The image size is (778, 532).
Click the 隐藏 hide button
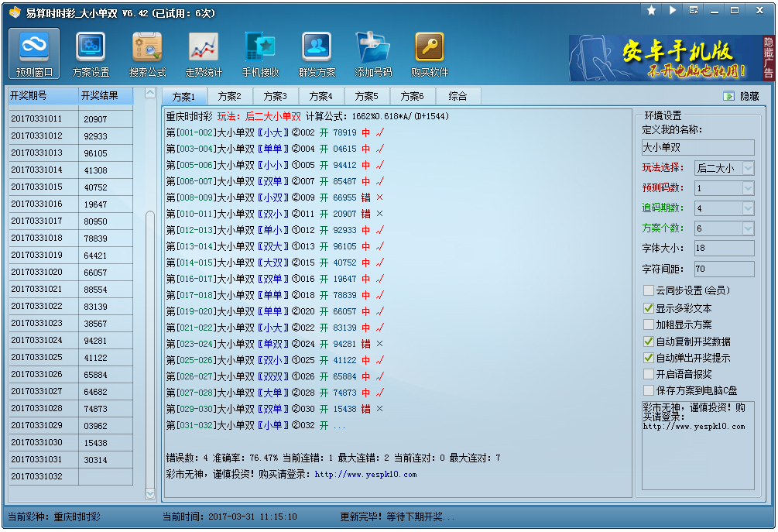[x=742, y=96]
